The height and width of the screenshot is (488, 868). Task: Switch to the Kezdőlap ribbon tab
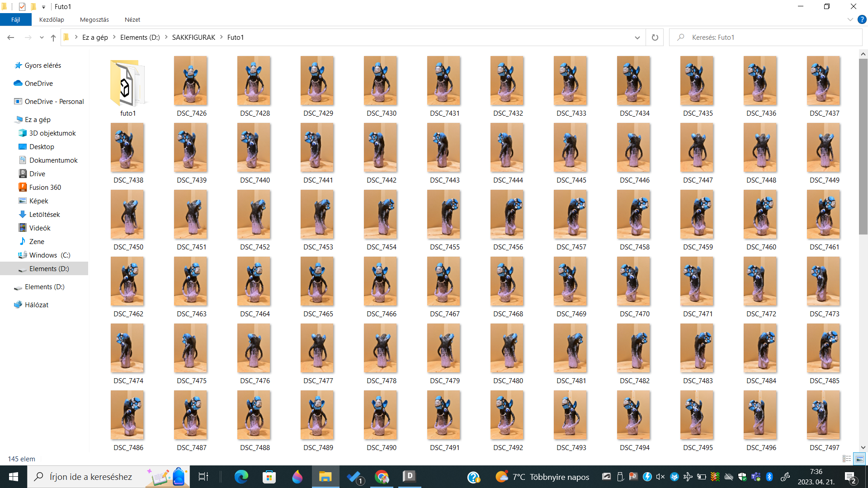[52, 20]
